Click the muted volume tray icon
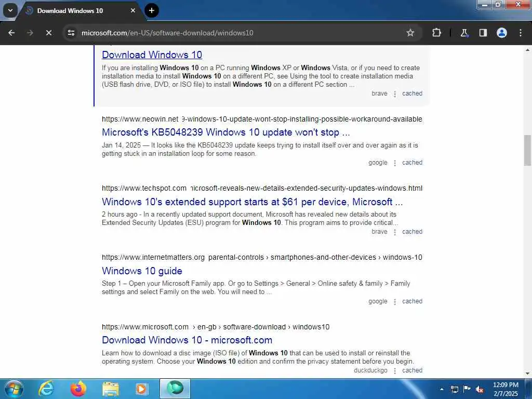This screenshot has width=532, height=399. (480, 389)
